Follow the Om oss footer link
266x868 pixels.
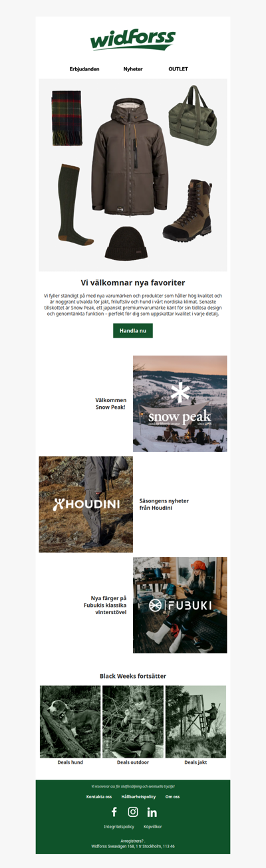click(x=172, y=796)
